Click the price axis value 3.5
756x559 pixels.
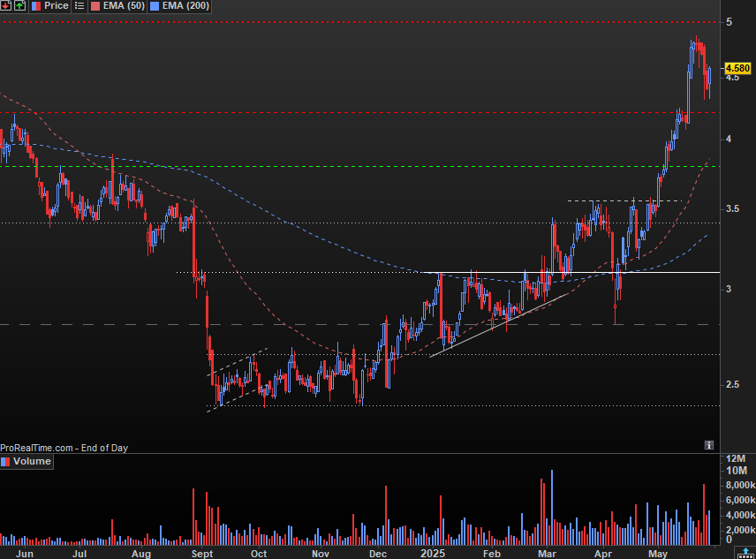(x=732, y=208)
